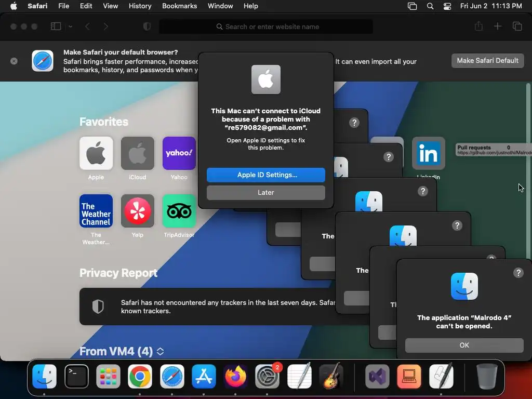Focus the Search or enter website name field
The height and width of the screenshot is (399, 532).
coord(266,27)
